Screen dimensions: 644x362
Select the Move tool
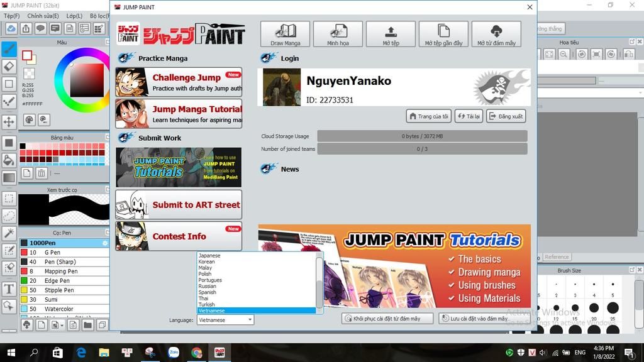(x=9, y=121)
